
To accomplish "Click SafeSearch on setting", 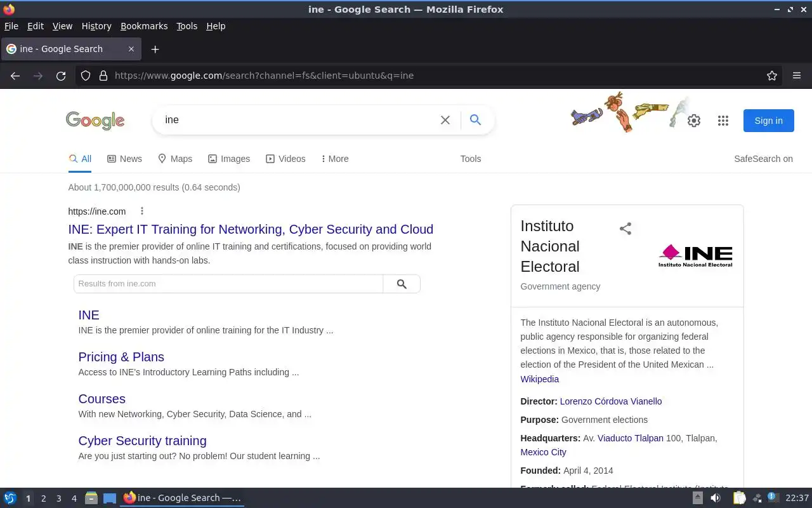I will tap(763, 159).
